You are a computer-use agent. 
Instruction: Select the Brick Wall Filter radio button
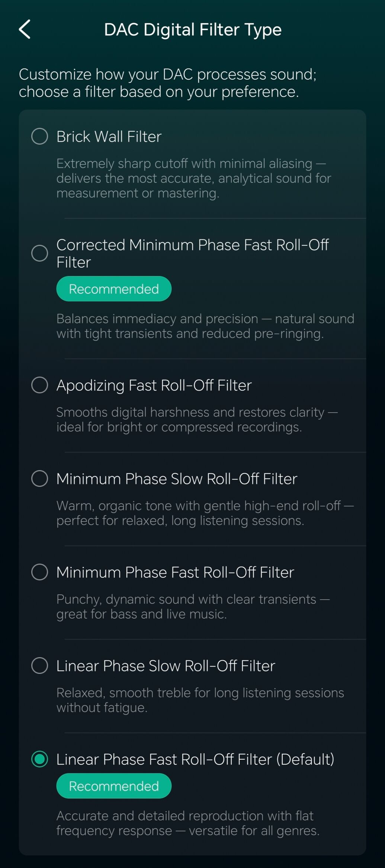click(40, 136)
